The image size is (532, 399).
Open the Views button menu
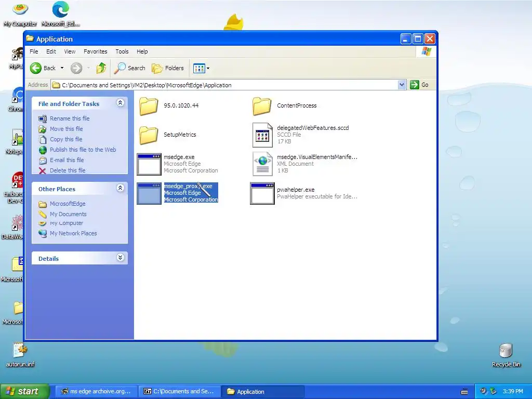click(x=201, y=68)
